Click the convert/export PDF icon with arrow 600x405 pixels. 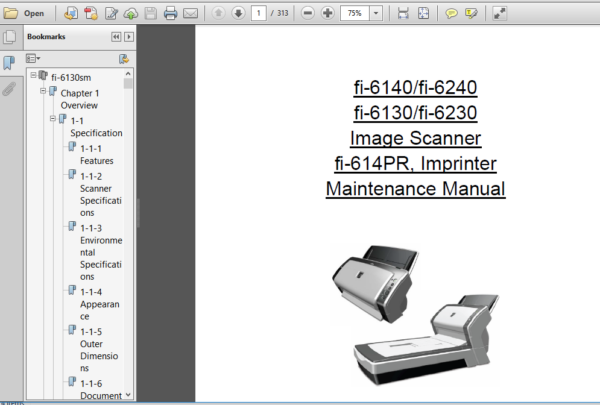(x=71, y=13)
